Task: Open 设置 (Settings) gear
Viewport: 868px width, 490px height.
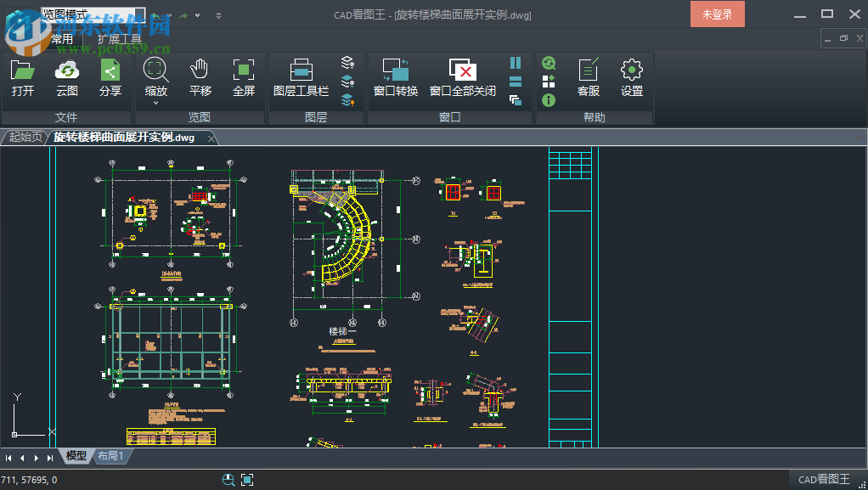Action: tap(632, 76)
